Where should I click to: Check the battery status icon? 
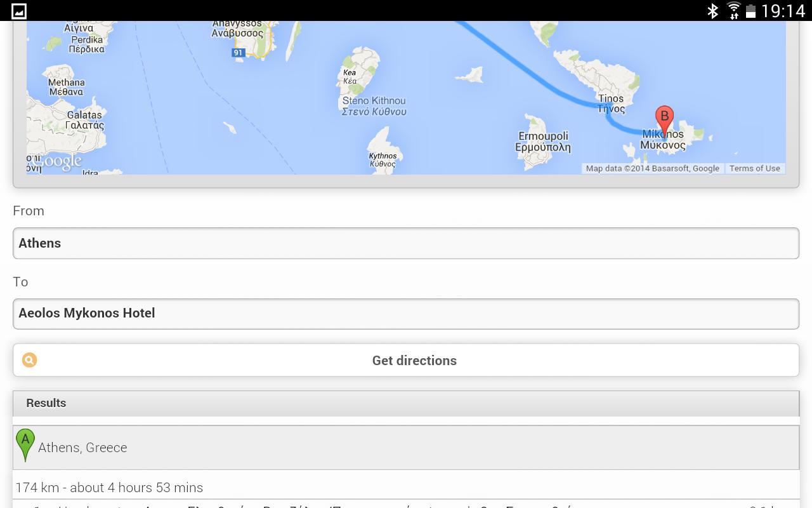tap(751, 11)
